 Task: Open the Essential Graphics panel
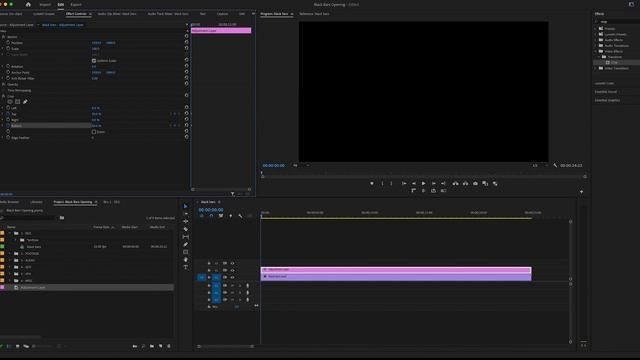tap(607, 100)
